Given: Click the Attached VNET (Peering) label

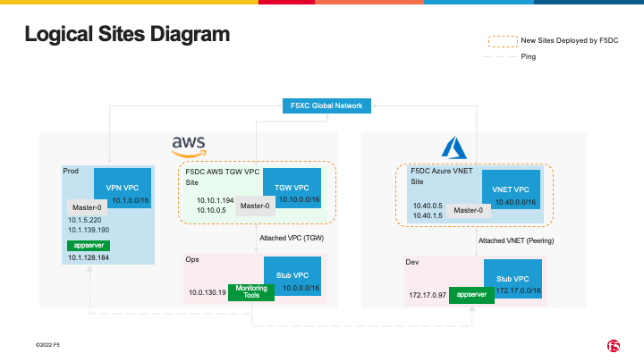Looking at the screenshot, I should [513, 240].
